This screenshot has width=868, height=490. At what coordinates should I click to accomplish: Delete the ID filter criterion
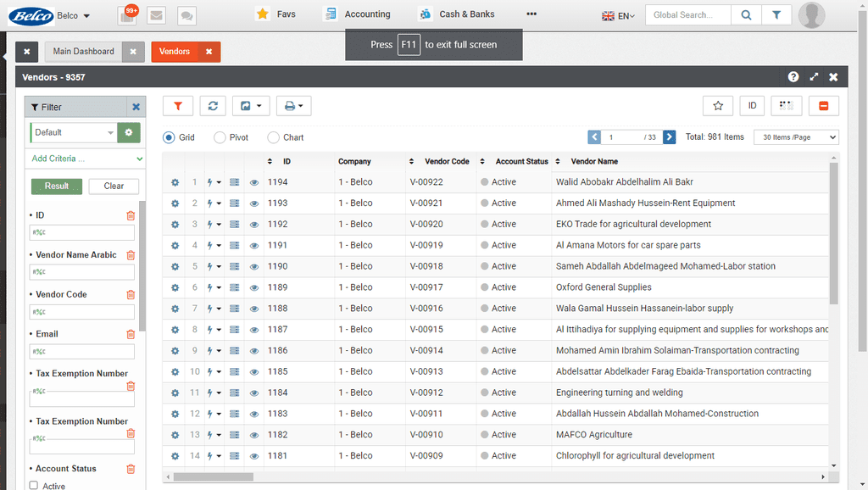tap(131, 215)
